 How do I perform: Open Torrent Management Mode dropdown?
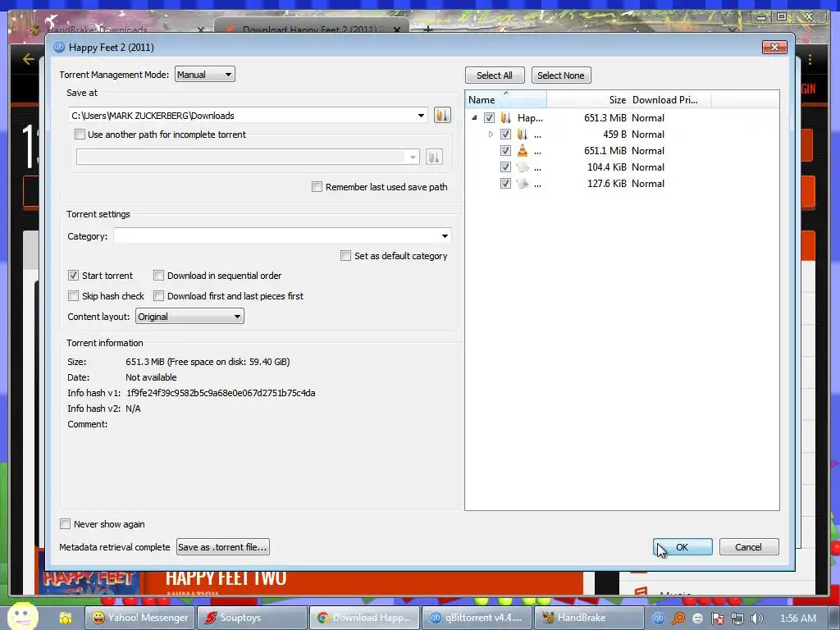click(x=204, y=75)
